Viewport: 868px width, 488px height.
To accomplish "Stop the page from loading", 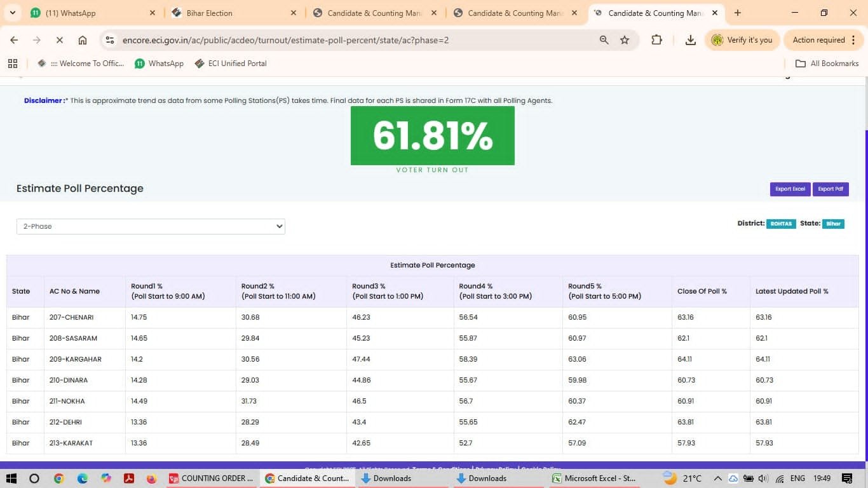I will (59, 40).
